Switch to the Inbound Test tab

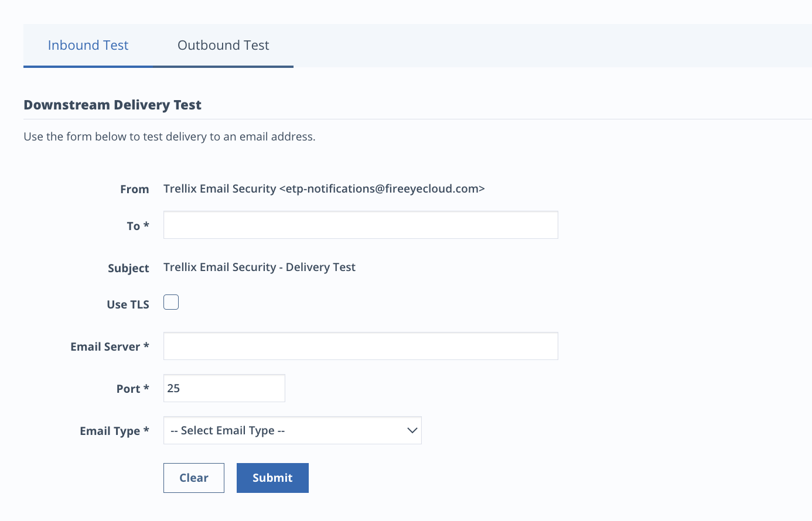click(x=88, y=45)
